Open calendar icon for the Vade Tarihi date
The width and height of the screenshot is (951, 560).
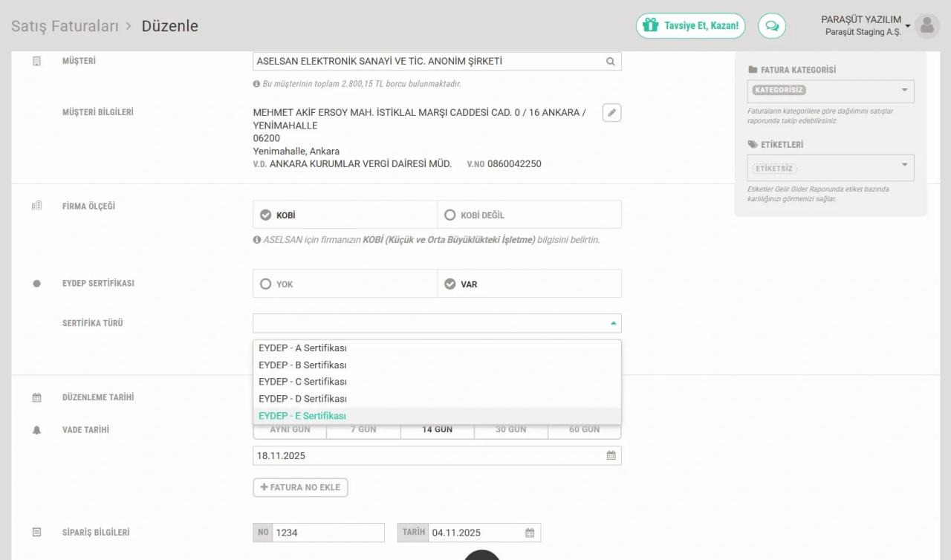pyautogui.click(x=611, y=455)
